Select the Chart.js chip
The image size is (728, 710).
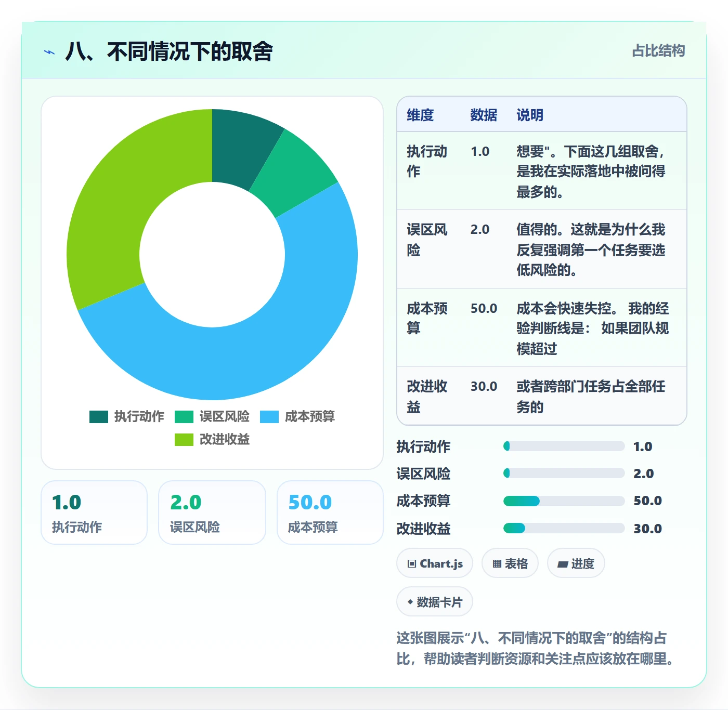point(435,563)
